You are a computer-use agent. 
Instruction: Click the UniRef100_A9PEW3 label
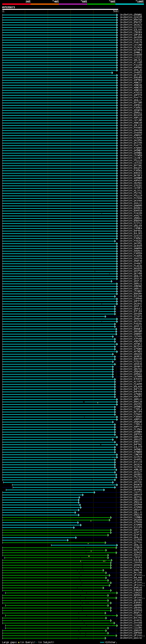131,67
